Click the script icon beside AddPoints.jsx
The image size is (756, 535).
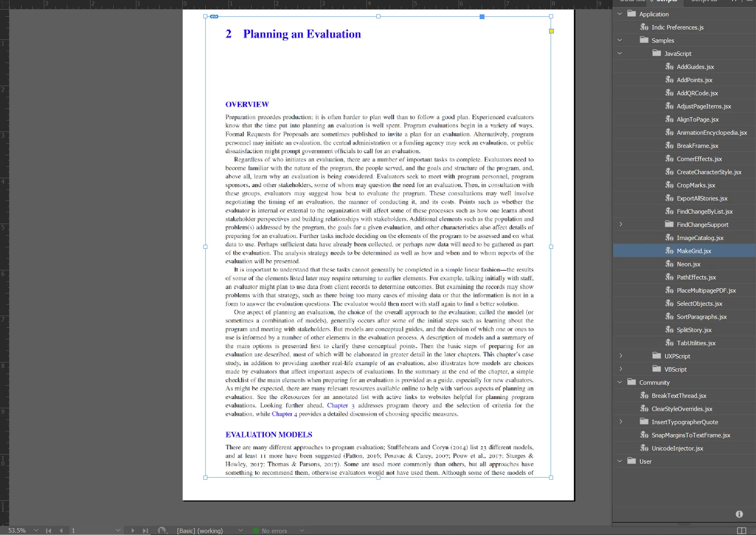coord(669,80)
